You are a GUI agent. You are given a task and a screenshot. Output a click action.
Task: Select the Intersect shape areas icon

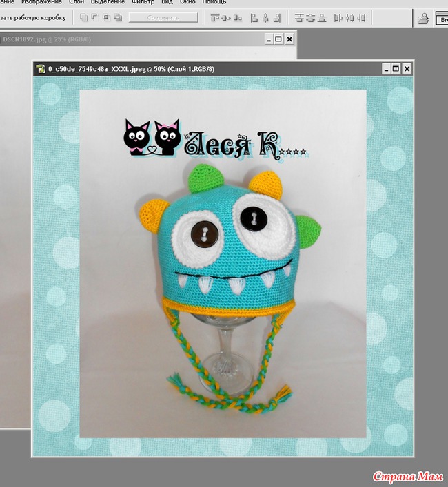[107, 18]
